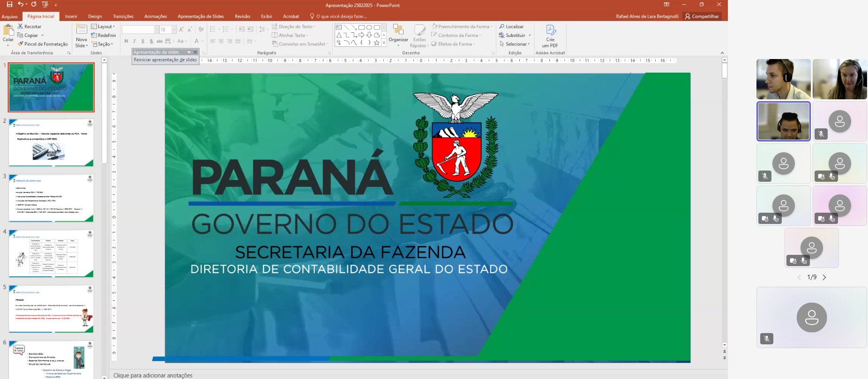The width and height of the screenshot is (868, 379).
Task: Open the font color A picker
Action: pyautogui.click(x=197, y=41)
